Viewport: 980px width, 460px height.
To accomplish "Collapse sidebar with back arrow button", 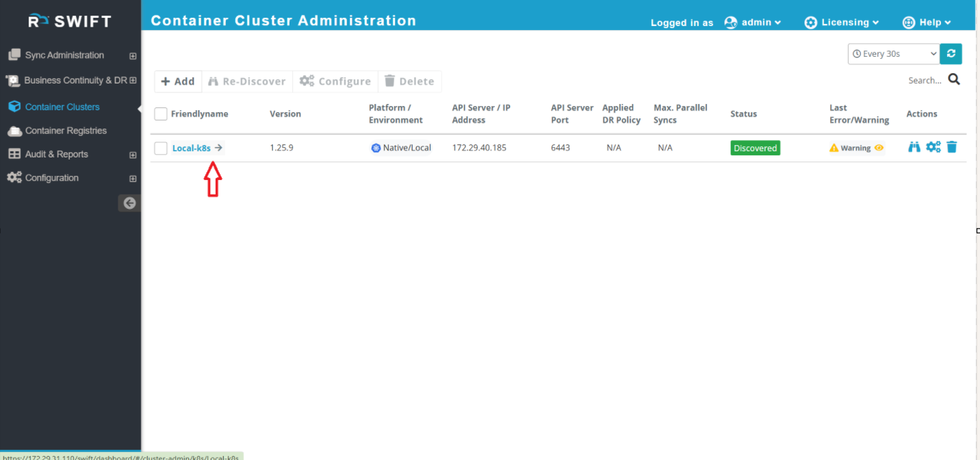I will click(x=129, y=203).
